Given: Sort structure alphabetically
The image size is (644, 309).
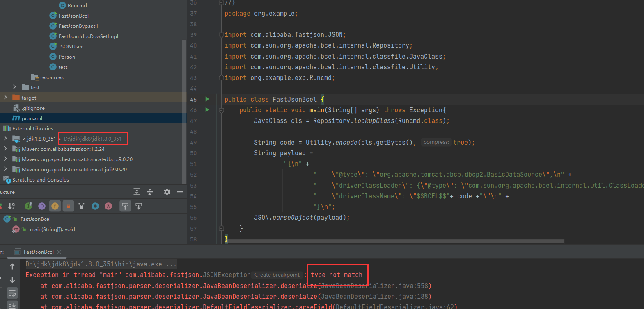Looking at the screenshot, I should coord(11,206).
